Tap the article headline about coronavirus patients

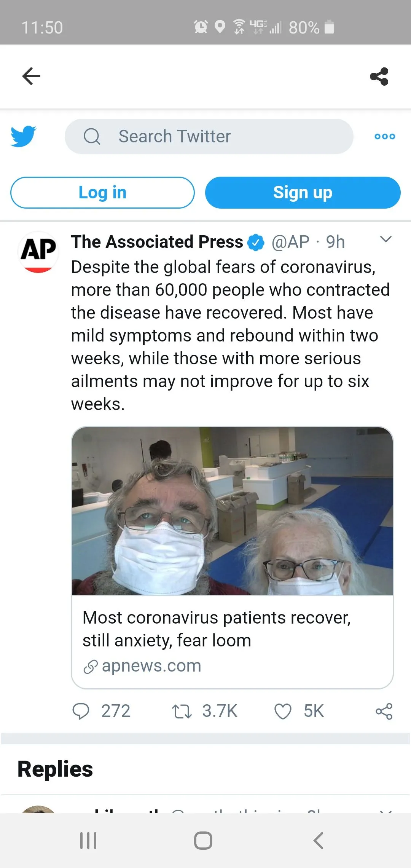pyautogui.click(x=216, y=629)
